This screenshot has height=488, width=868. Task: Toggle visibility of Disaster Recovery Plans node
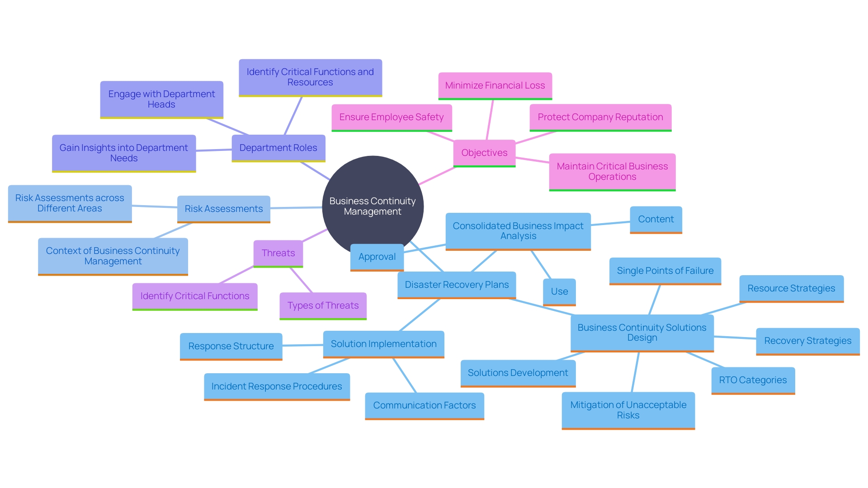[x=454, y=283]
